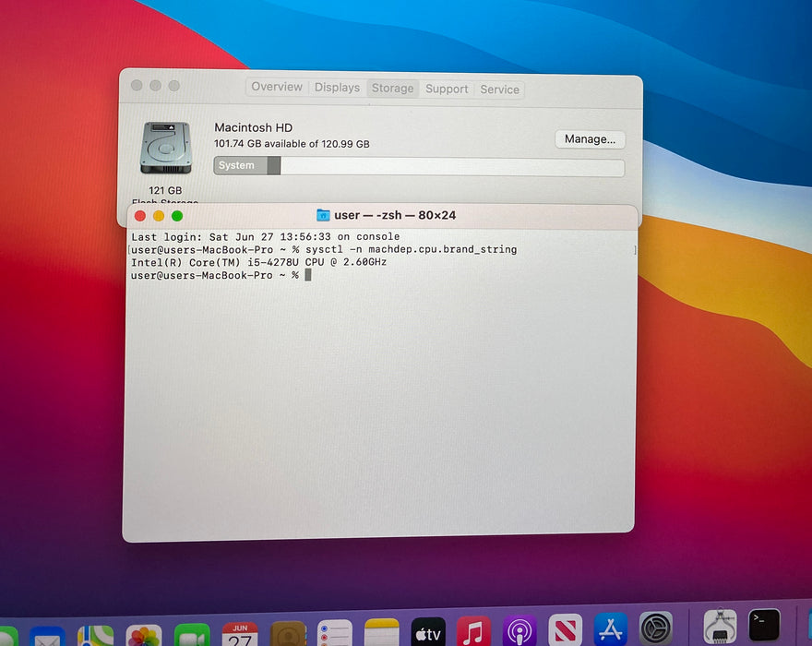This screenshot has height=646, width=812.
Task: Launch Apple TV from the Dock
Action: [428, 631]
